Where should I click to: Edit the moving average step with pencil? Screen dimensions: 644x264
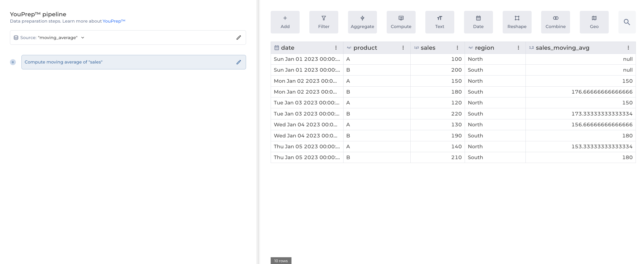239,62
